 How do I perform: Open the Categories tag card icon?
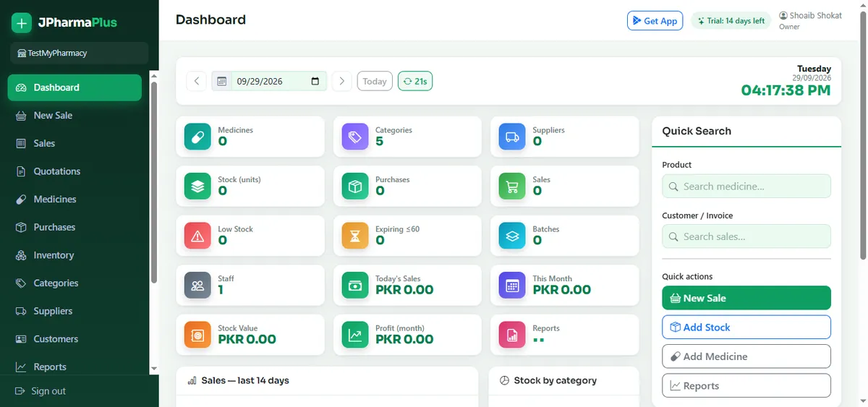coord(355,137)
